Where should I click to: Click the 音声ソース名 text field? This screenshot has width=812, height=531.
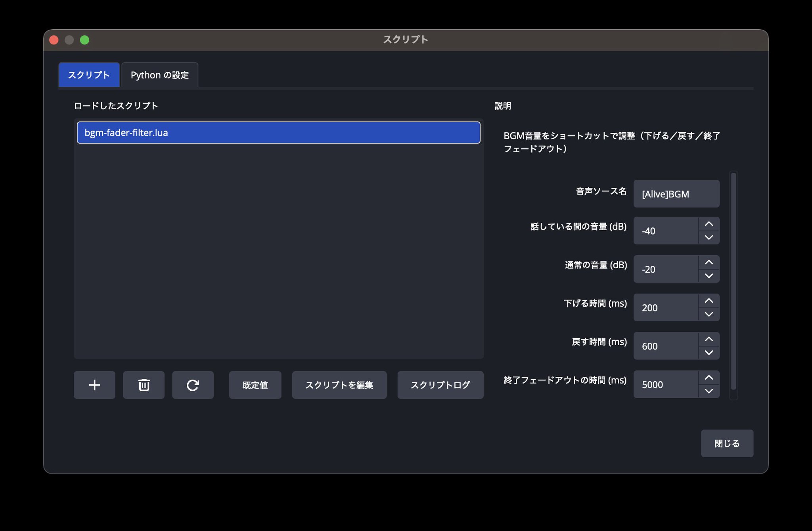(x=676, y=194)
